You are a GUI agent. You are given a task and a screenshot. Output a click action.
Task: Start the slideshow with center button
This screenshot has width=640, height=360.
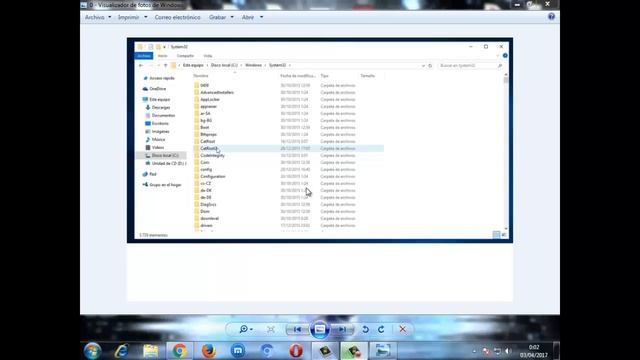pos(320,329)
